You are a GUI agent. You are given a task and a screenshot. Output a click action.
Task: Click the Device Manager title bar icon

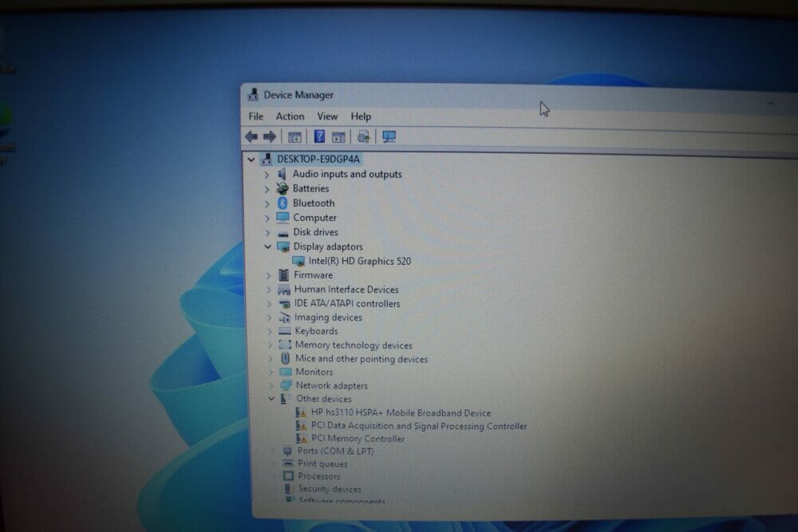tap(253, 95)
